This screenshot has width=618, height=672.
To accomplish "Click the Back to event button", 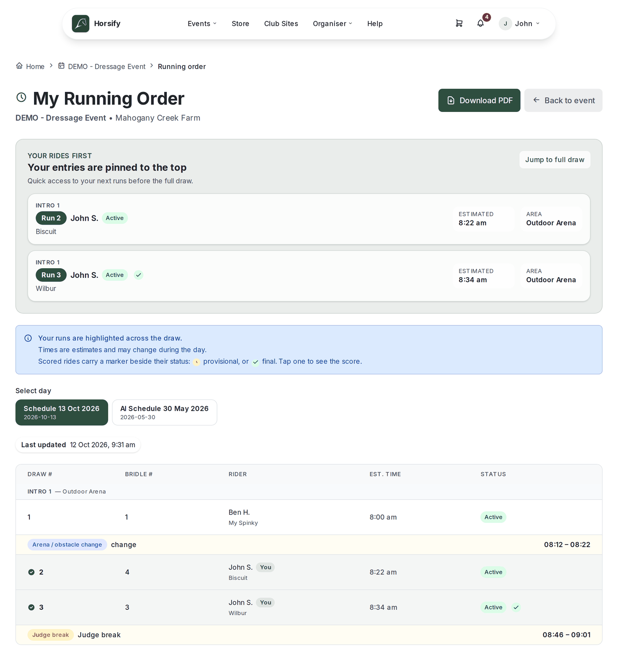I will point(563,100).
